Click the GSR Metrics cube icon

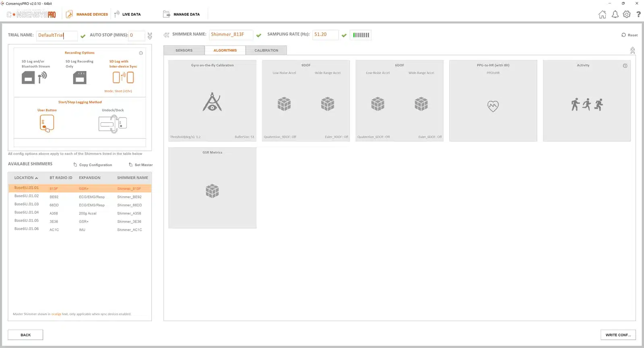tap(212, 191)
